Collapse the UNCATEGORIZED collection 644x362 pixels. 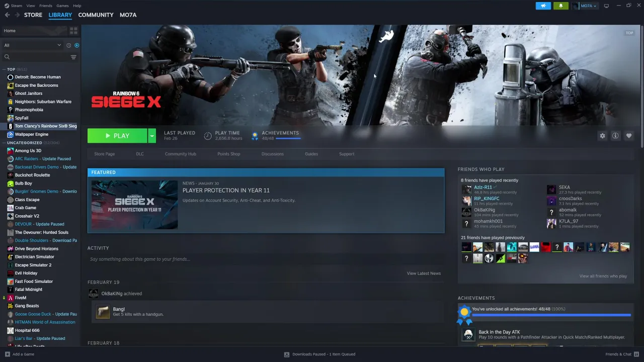[x=4, y=143]
